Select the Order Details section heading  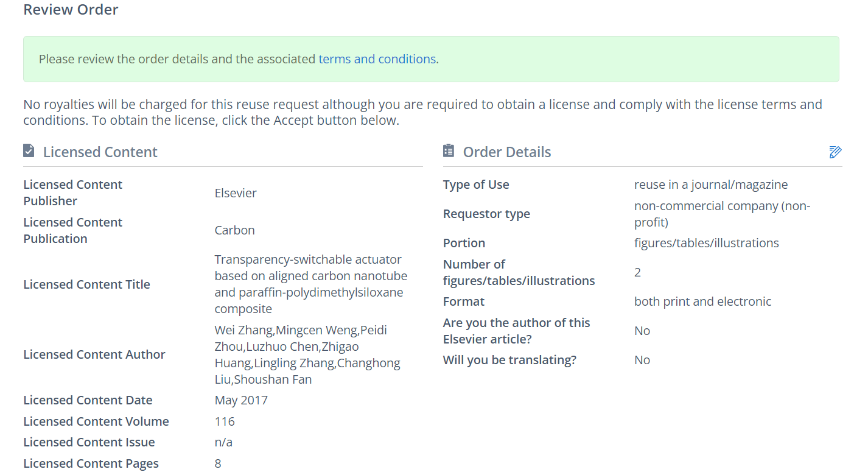point(506,152)
